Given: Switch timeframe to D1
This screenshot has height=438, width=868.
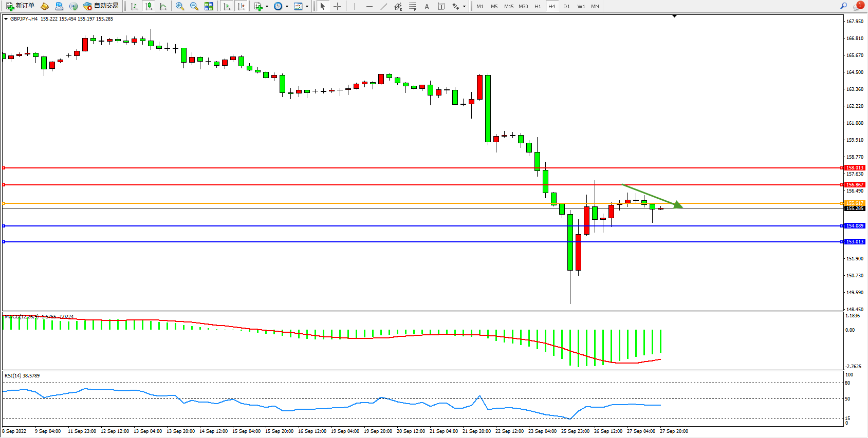Looking at the screenshot, I should [566, 6].
